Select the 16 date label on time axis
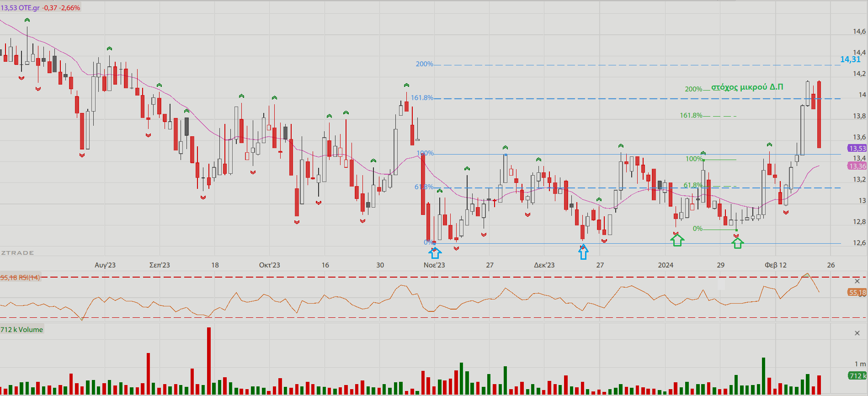868x396 pixels. 325,265
